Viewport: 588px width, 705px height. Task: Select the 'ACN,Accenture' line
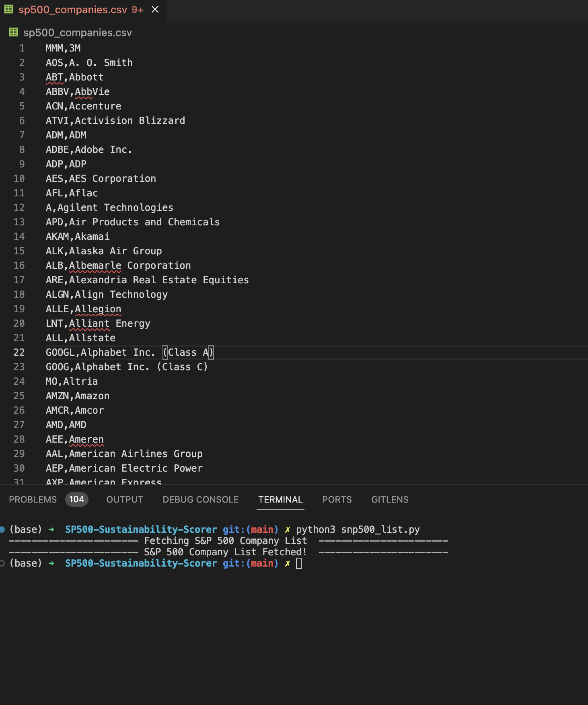84,106
